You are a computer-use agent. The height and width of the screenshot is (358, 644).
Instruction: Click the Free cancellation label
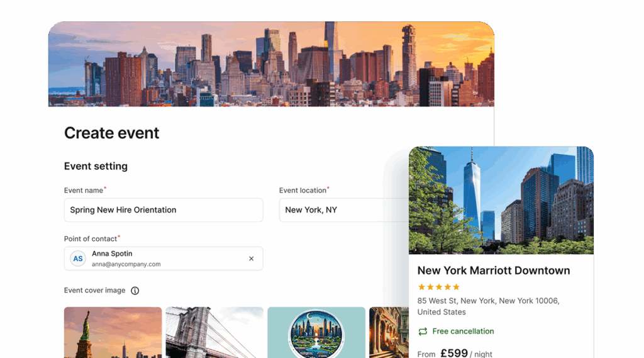click(463, 332)
